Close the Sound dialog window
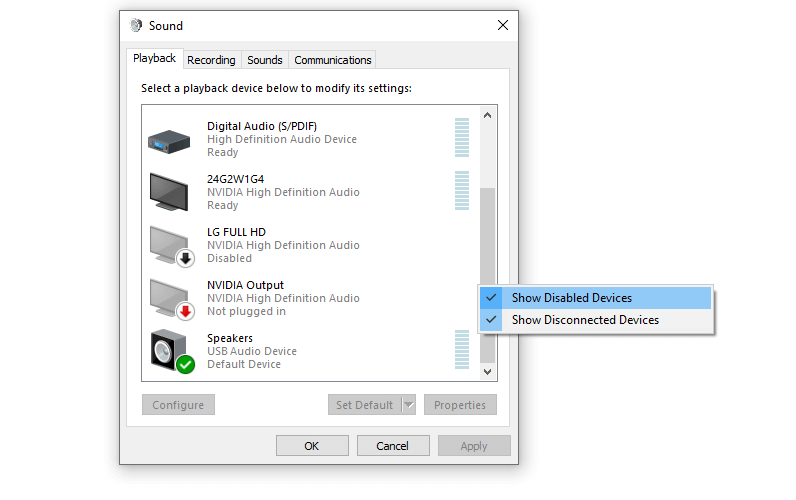 [x=503, y=25]
